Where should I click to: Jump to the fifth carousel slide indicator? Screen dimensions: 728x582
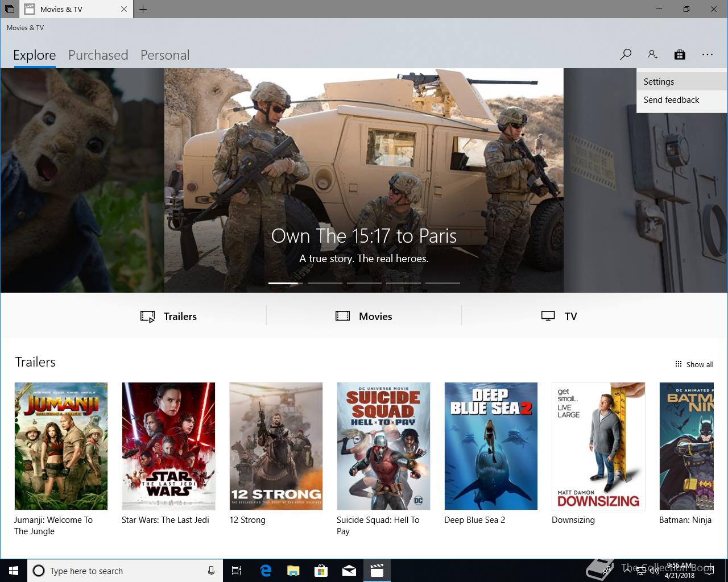(442, 283)
